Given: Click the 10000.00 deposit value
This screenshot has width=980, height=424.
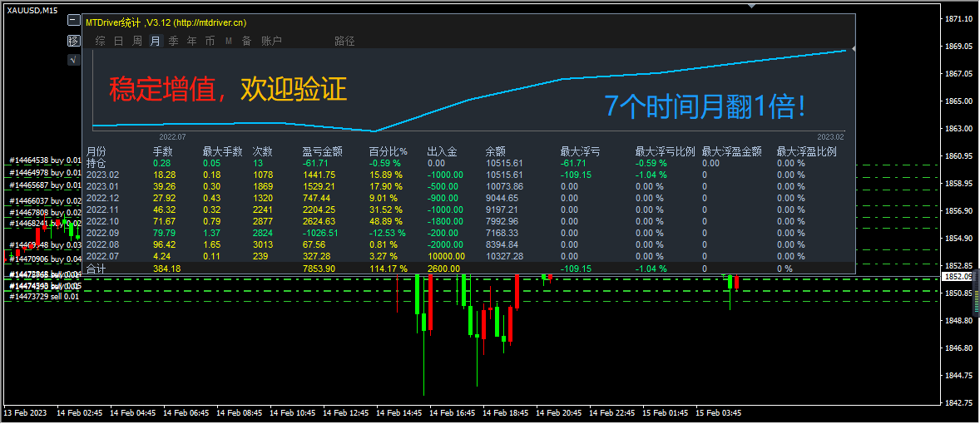Looking at the screenshot, I should click(446, 256).
